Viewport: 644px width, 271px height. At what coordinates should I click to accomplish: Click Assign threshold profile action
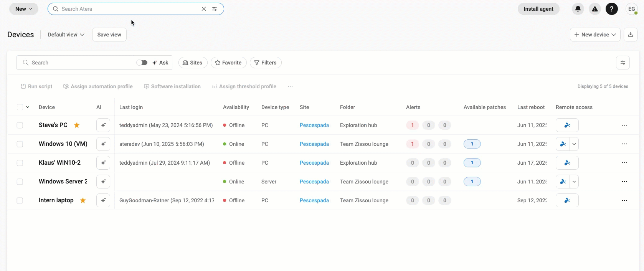[x=244, y=86]
